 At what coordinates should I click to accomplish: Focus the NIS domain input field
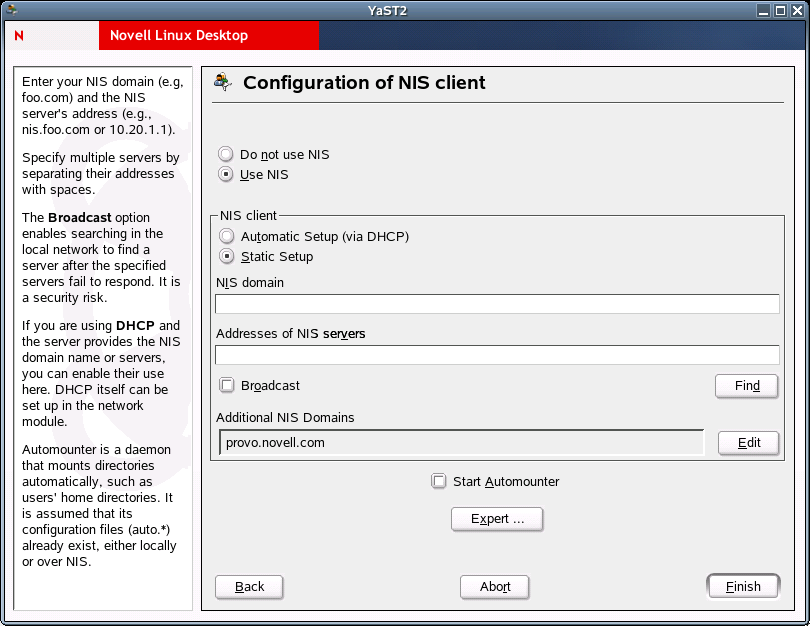pos(497,304)
